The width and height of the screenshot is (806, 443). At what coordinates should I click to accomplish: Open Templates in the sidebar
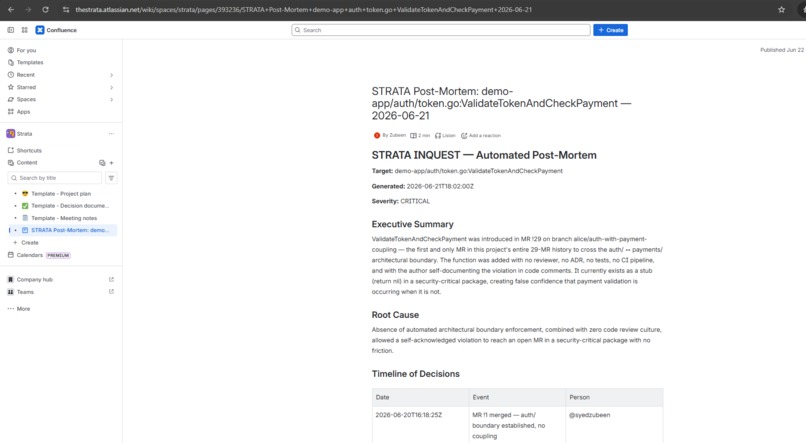[x=30, y=62]
